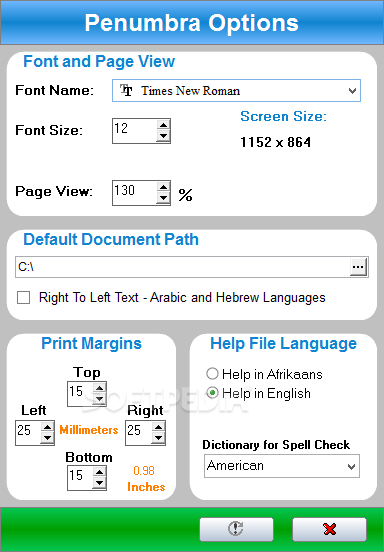Click the orange Millimeters unit label

click(89, 430)
